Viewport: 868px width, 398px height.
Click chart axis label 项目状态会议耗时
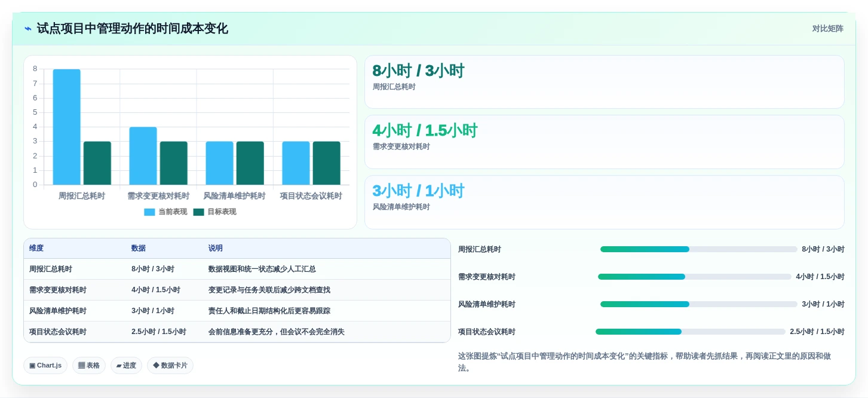(311, 196)
